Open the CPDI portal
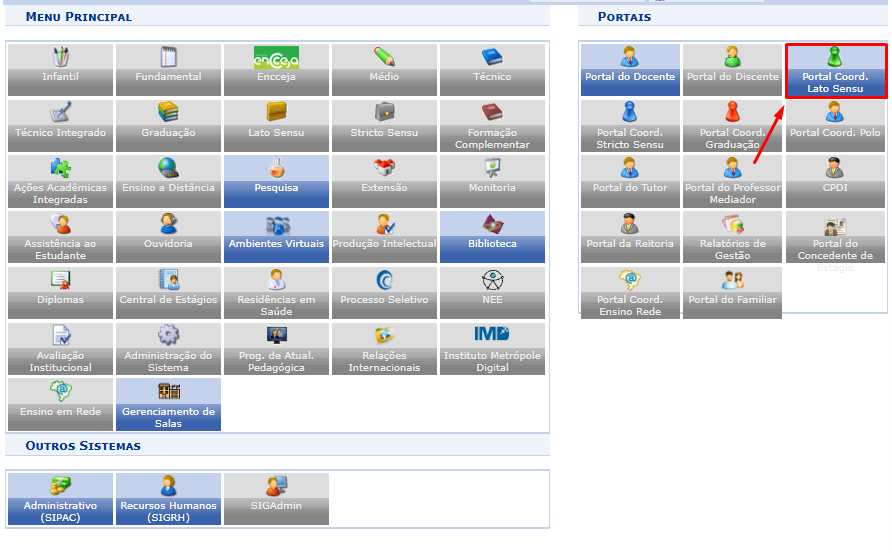This screenshot has width=892, height=553. click(835, 181)
